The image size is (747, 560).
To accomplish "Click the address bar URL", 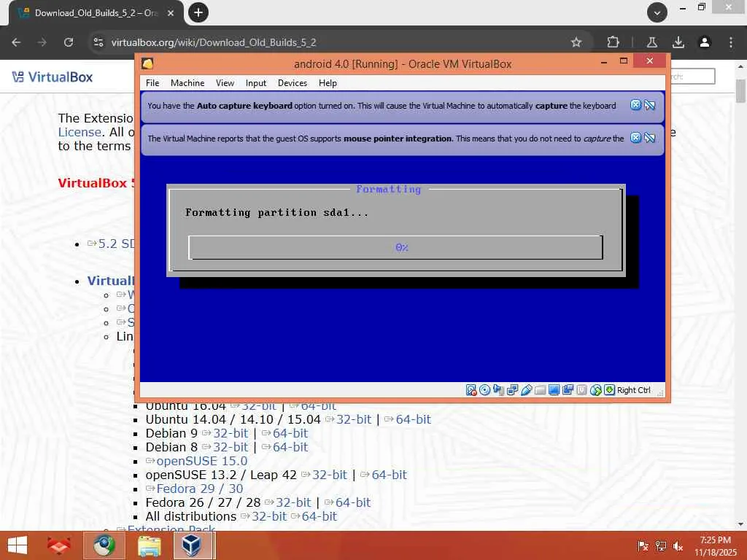I will pos(214,42).
